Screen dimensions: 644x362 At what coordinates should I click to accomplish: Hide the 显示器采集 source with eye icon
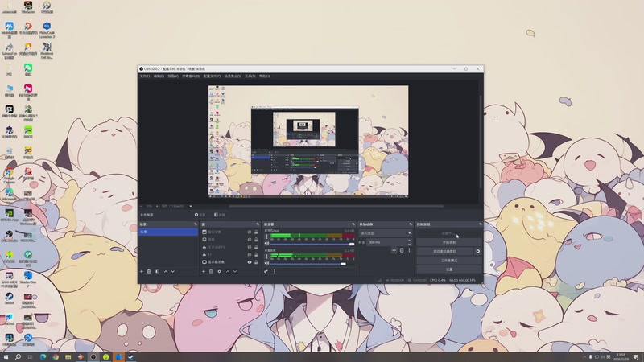[x=250, y=262]
